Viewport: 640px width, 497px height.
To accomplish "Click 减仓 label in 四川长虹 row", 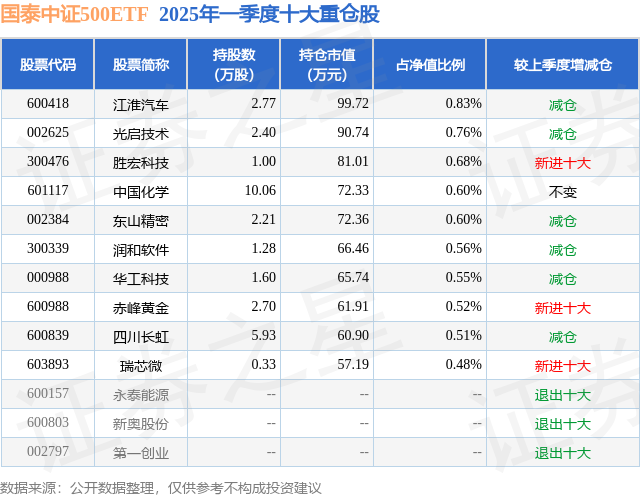I will point(563,337).
